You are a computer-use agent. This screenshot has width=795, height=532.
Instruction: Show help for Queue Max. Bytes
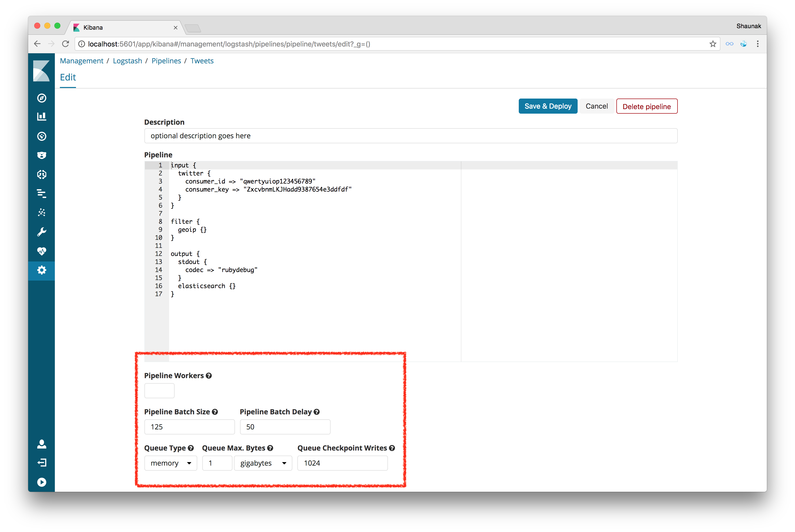[x=270, y=448]
